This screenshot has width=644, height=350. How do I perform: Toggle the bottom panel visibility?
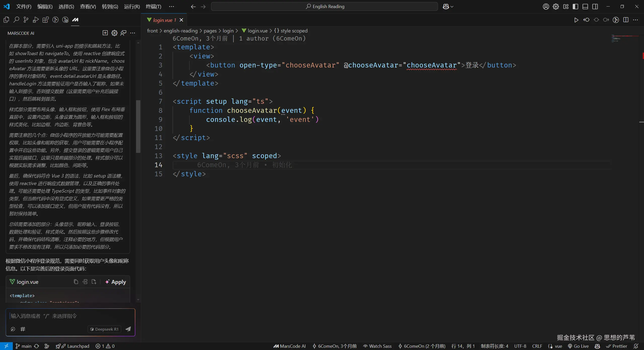point(585,7)
